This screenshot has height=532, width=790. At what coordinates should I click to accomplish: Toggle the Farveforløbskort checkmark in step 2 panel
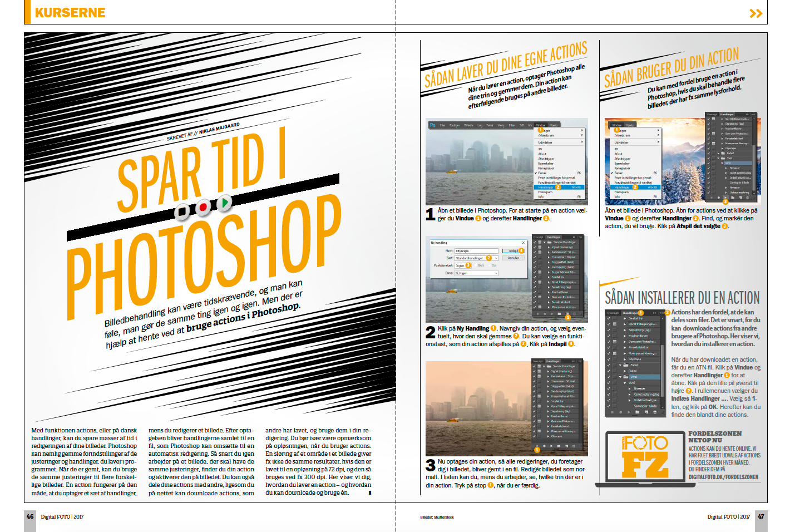coord(535,302)
